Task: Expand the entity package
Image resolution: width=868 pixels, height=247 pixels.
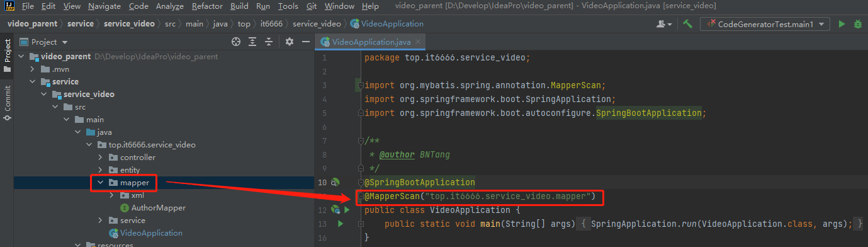Action: 100,169
